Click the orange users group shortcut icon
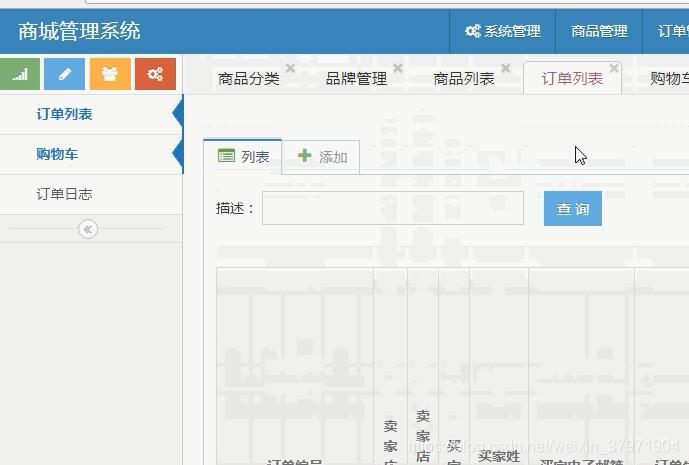This screenshot has height=465, width=689. 110,74
